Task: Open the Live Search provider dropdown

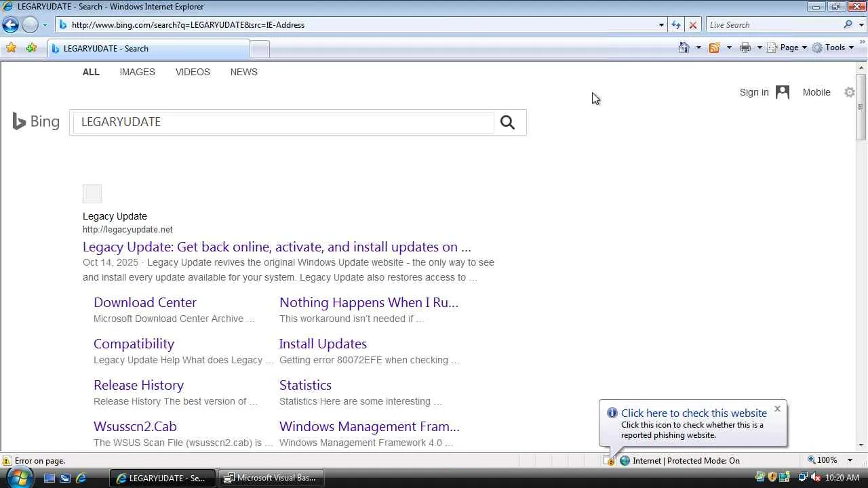Action: pos(861,25)
